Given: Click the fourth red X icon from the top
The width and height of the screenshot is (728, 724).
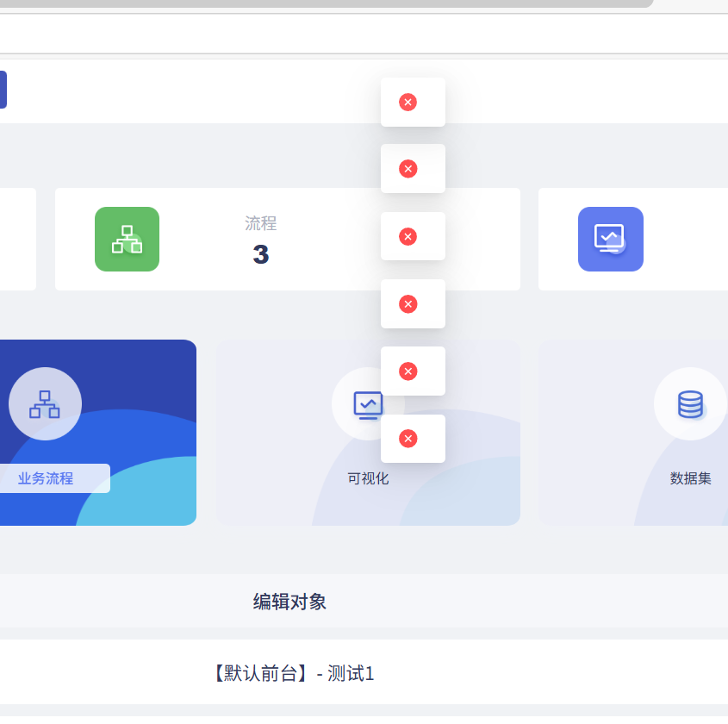Looking at the screenshot, I should click(x=408, y=303).
